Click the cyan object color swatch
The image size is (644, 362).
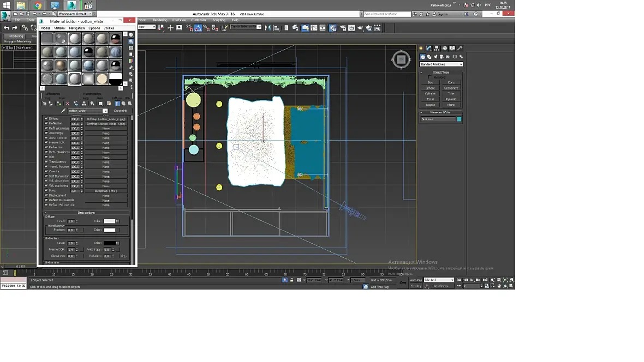point(459,119)
